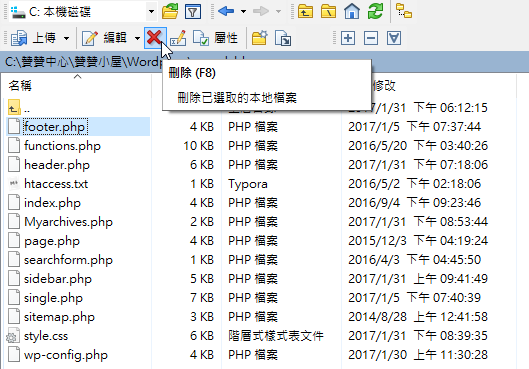Click date 2016/9/4 下午 09:23:46
The width and height of the screenshot is (529, 369).
click(415, 203)
